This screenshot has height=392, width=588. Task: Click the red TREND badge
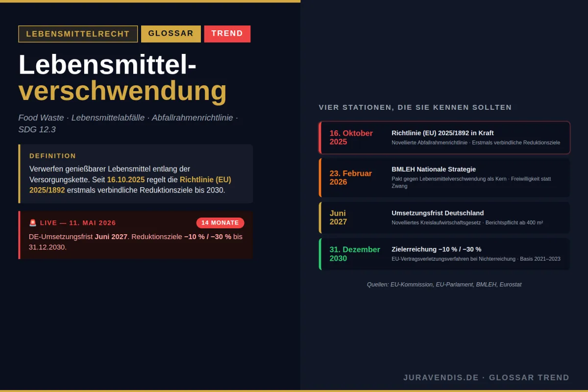[227, 34]
